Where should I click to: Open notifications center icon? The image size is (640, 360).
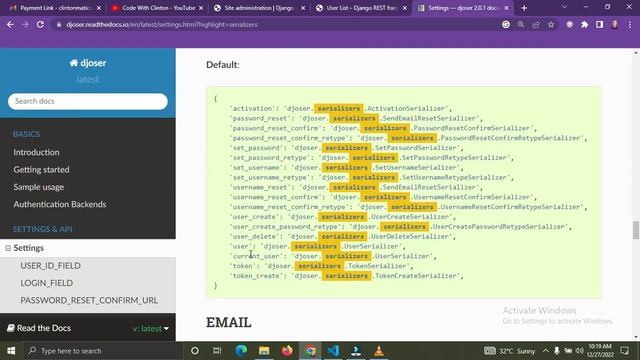click(x=624, y=351)
